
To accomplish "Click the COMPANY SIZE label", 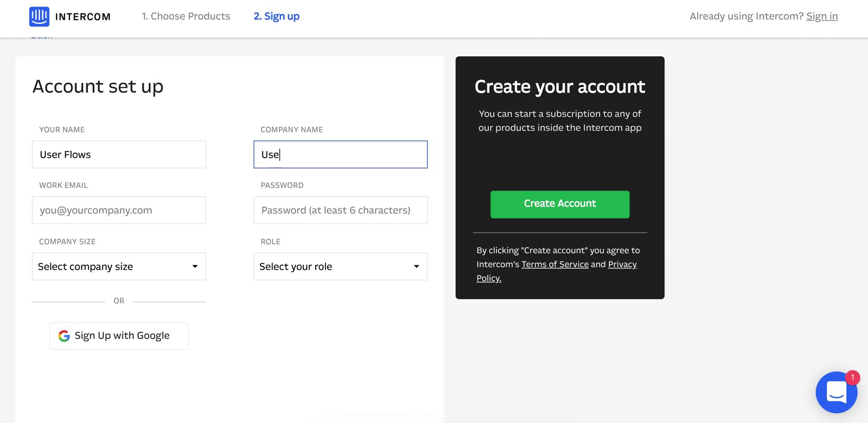I will 67,242.
